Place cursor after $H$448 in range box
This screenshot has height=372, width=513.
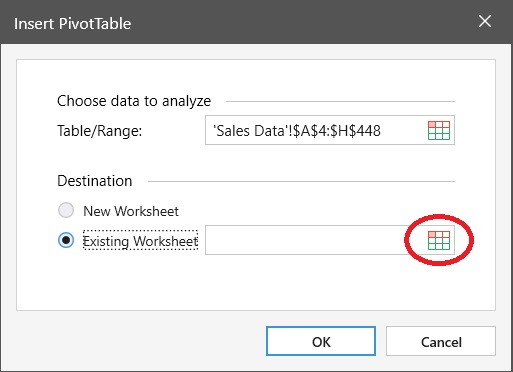(x=382, y=131)
